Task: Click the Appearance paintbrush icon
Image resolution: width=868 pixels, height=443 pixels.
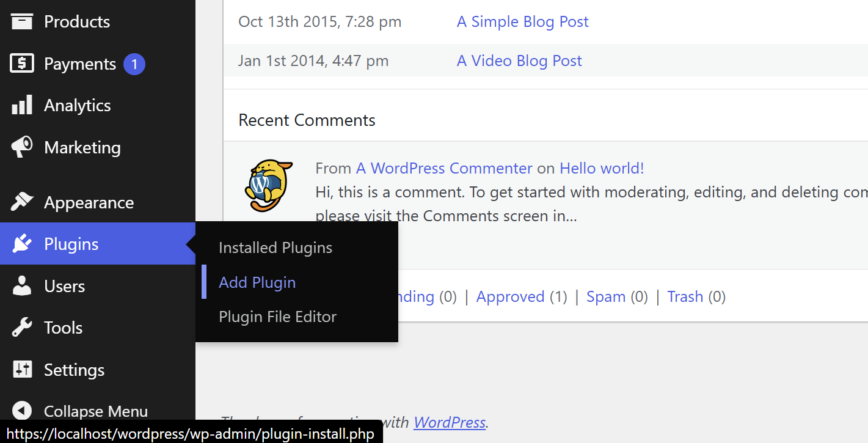Action: point(22,202)
